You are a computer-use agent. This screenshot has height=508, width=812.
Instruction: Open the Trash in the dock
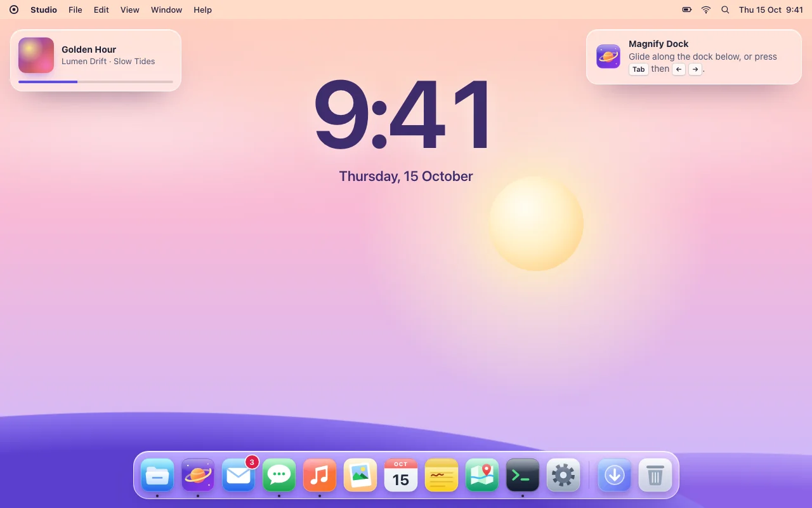pos(655,475)
